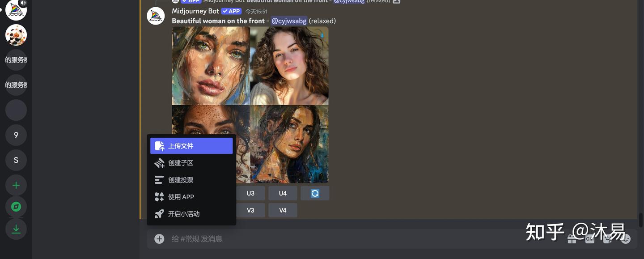Open the panda avatar server
The width and height of the screenshot is (644, 259).
pyautogui.click(x=16, y=35)
